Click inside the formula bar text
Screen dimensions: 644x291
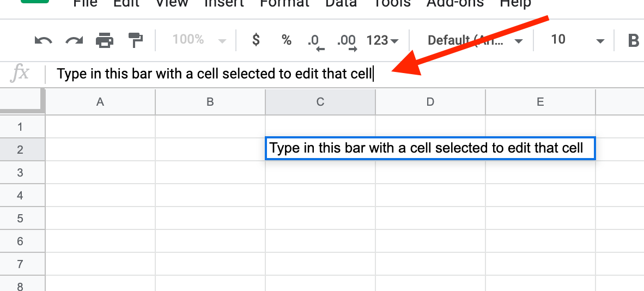pos(215,74)
